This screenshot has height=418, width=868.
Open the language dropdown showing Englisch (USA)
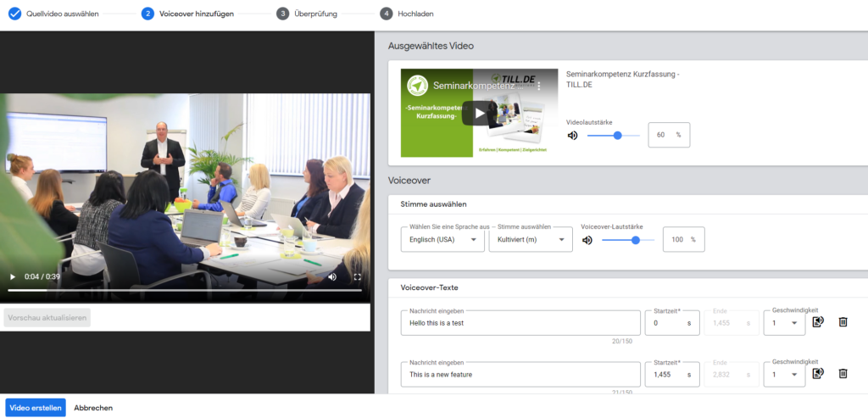pos(442,240)
